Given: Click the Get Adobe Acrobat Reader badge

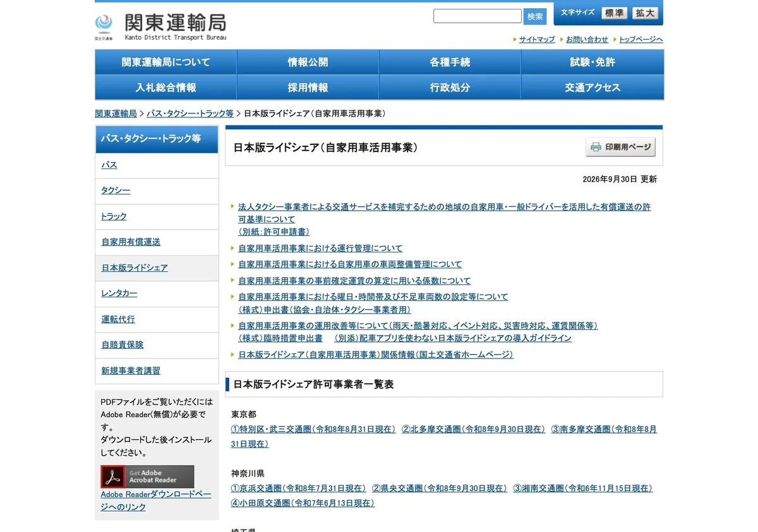Looking at the screenshot, I should (147, 476).
